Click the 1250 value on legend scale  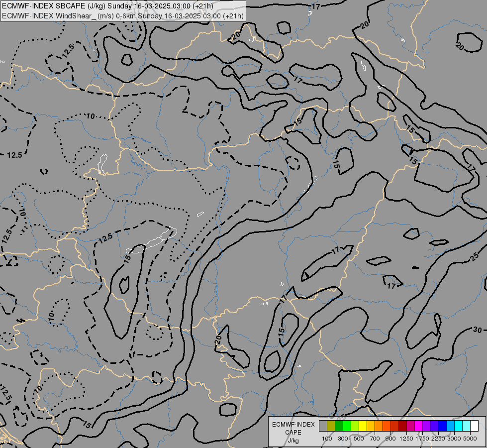click(406, 439)
